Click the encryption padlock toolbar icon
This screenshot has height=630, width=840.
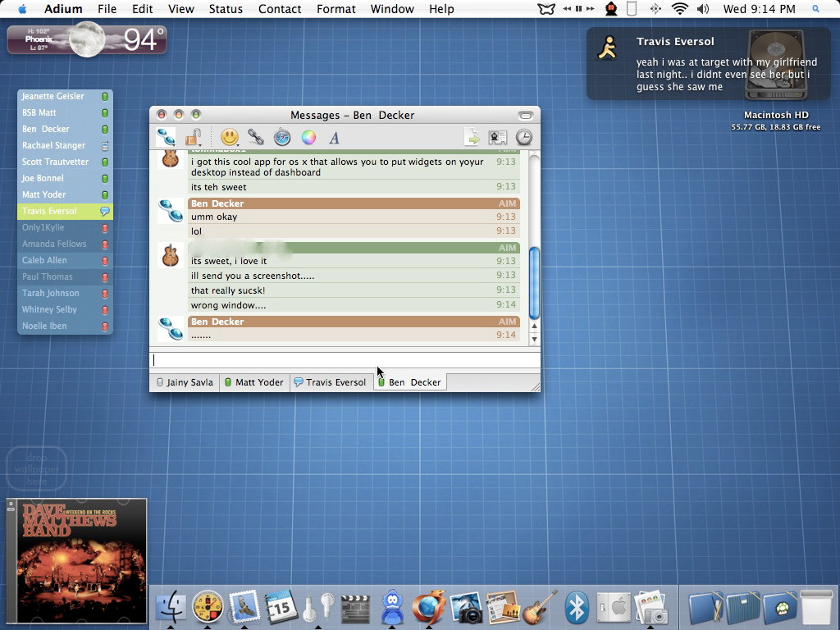tap(193, 138)
